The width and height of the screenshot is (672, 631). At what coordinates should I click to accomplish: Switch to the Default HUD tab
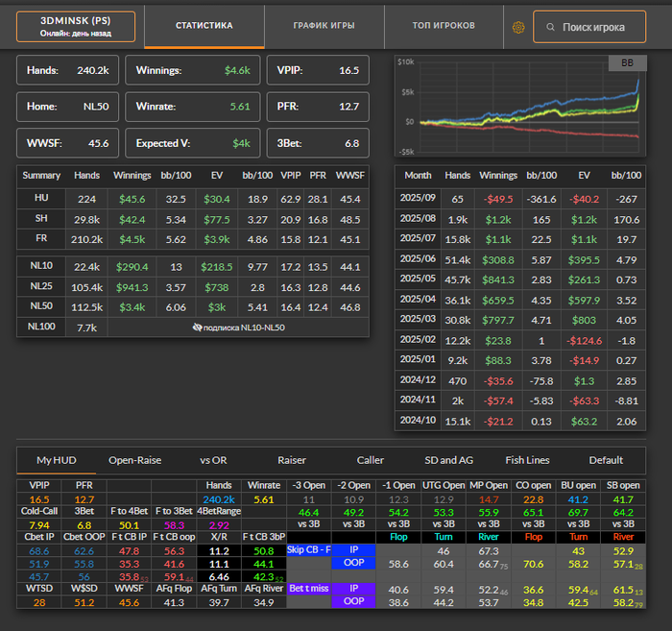[x=606, y=460]
